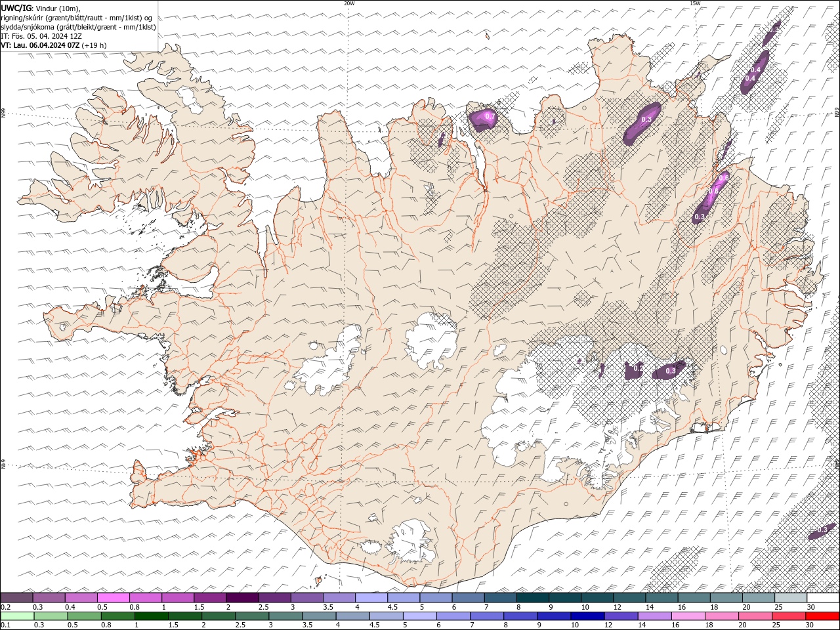Pick the 20 pink swatch on lower scale
This screenshot has height=630, width=840.
pos(755,616)
